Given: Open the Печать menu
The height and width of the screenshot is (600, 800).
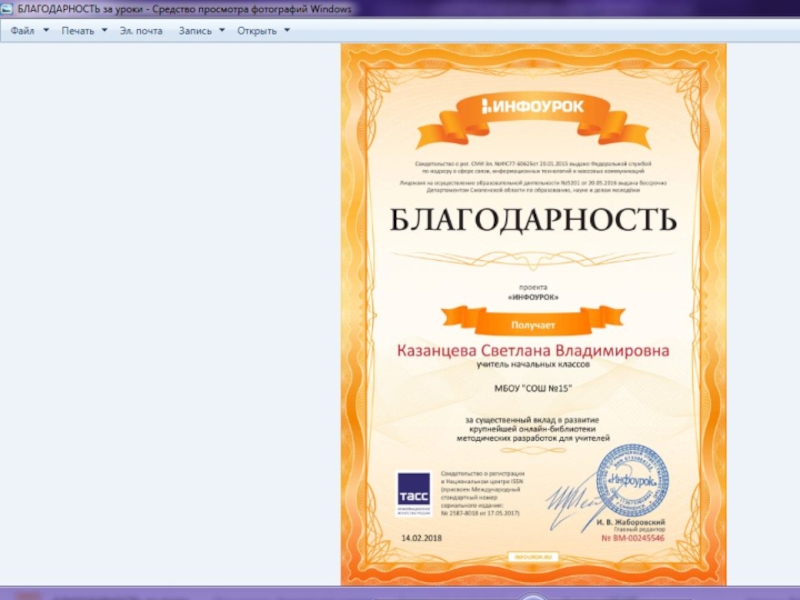Looking at the screenshot, I should coord(78,30).
